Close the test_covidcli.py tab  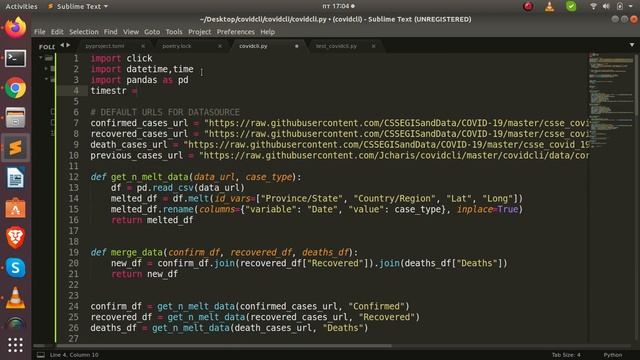pyautogui.click(x=373, y=46)
